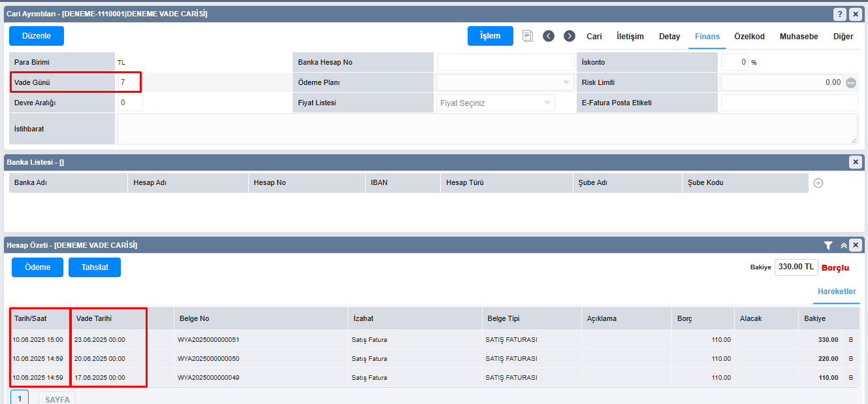This screenshot has width=868, height=404.
Task: Click the Tahsilat button
Action: pos(95,267)
